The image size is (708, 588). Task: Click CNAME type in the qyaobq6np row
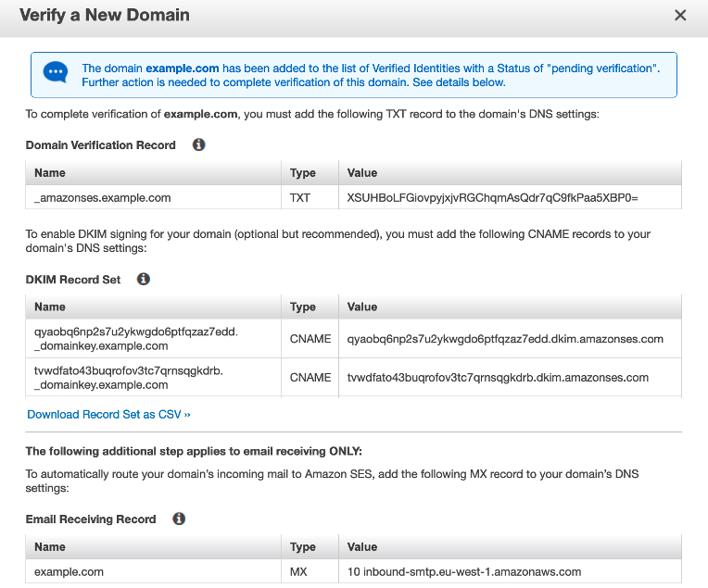click(x=310, y=339)
